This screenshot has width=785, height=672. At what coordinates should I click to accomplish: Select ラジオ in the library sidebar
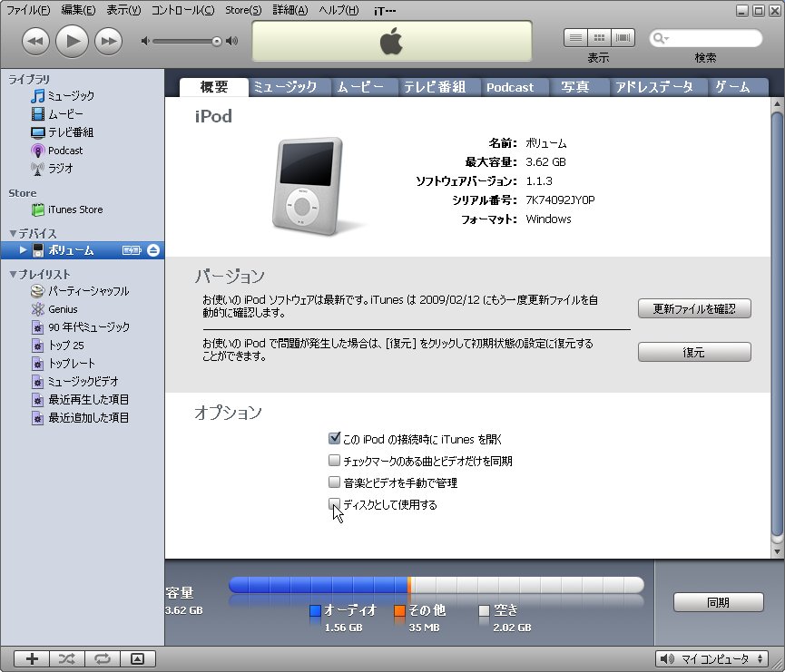[61, 168]
